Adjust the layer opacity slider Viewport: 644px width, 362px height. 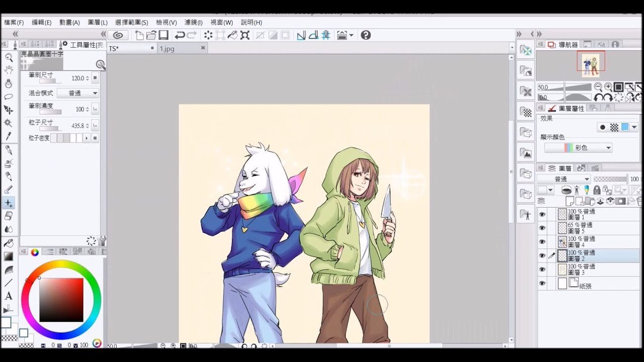pos(610,179)
